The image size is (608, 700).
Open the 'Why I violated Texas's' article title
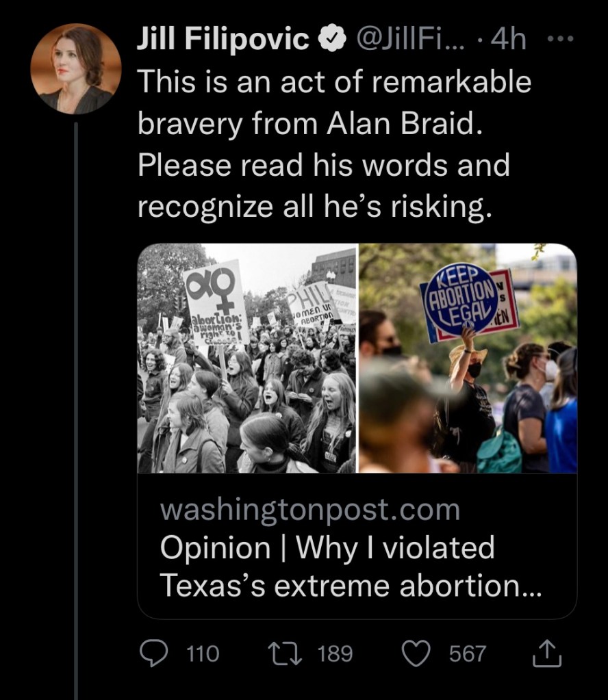click(x=349, y=567)
